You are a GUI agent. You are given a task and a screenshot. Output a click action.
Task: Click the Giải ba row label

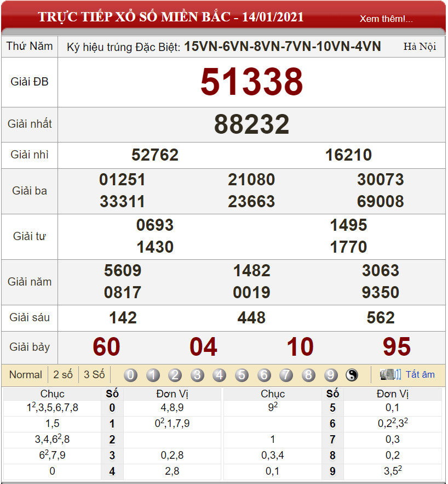pyautogui.click(x=30, y=191)
